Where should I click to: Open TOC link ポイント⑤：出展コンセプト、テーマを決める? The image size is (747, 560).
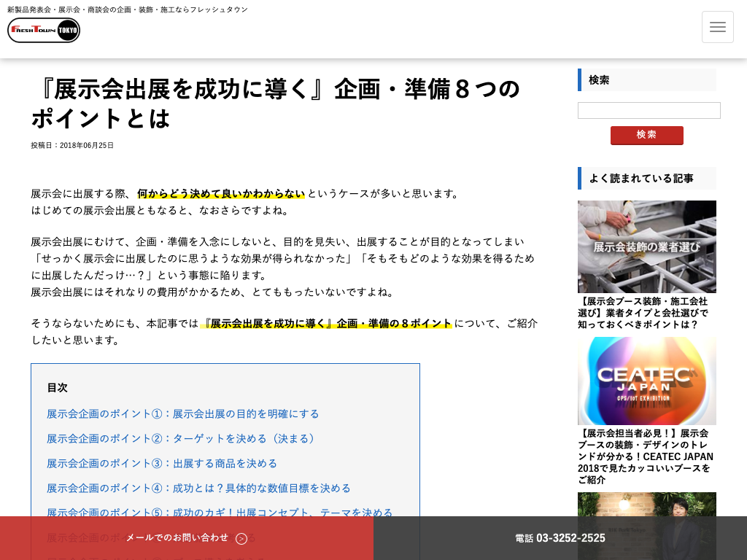pyautogui.click(x=220, y=513)
